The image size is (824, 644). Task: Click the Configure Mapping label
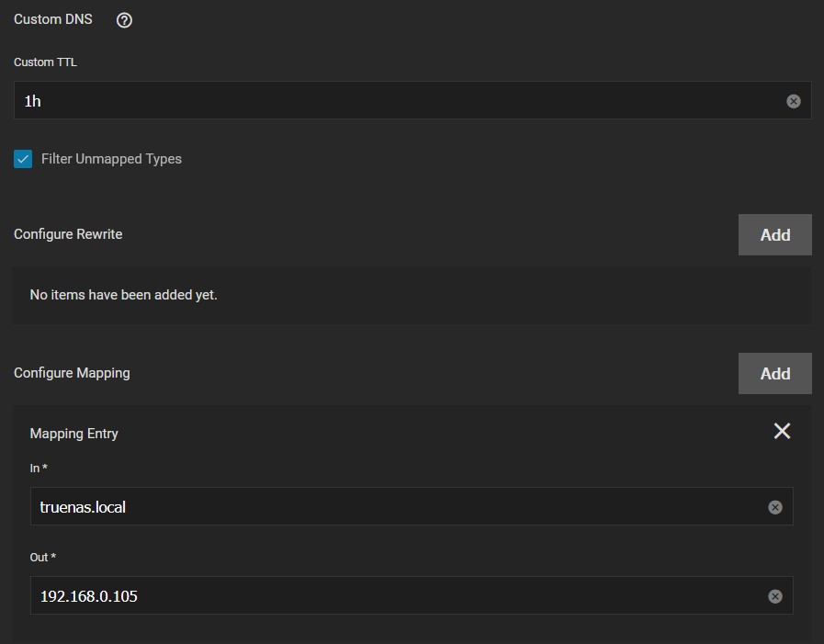point(72,373)
